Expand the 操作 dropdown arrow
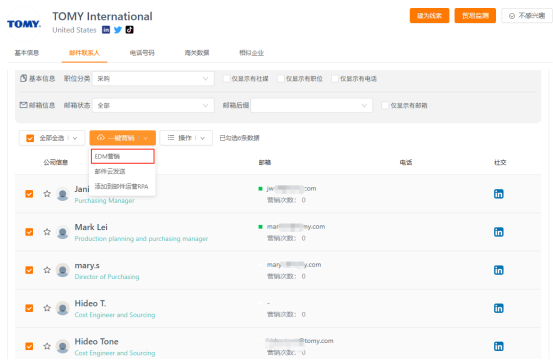 (202, 138)
